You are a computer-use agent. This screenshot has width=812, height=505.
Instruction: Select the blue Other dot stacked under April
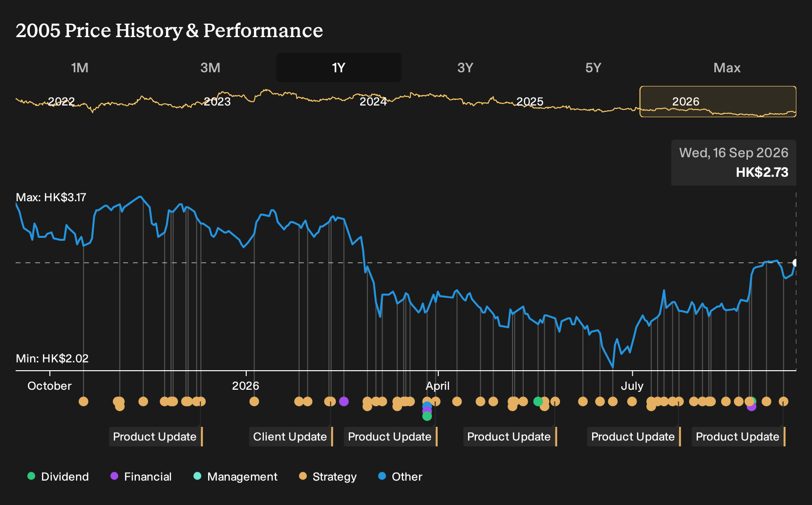point(427,406)
